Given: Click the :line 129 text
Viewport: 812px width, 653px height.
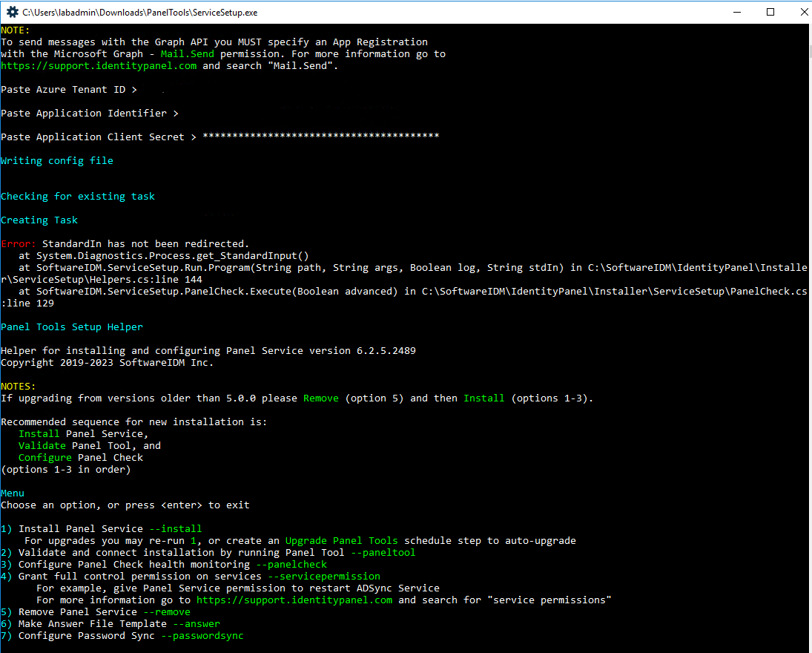Looking at the screenshot, I should (27, 303).
